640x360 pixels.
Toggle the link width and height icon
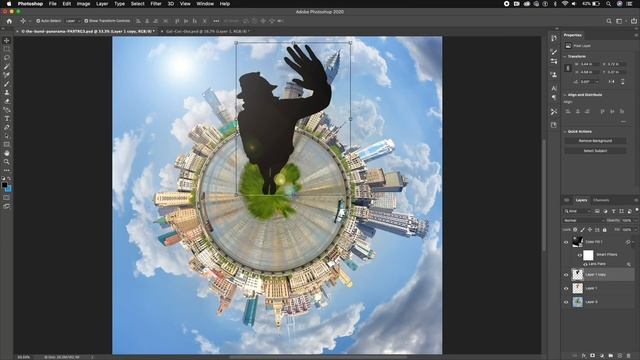pyautogui.click(x=568, y=68)
